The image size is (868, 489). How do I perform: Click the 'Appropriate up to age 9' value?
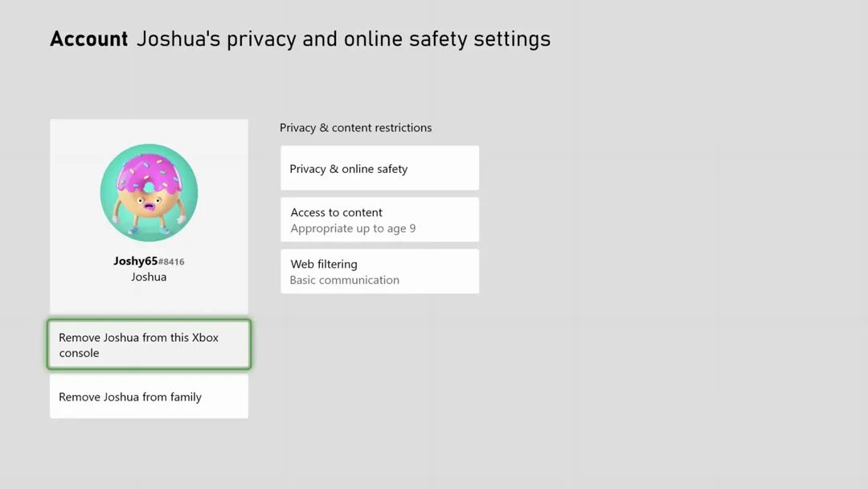353,229
